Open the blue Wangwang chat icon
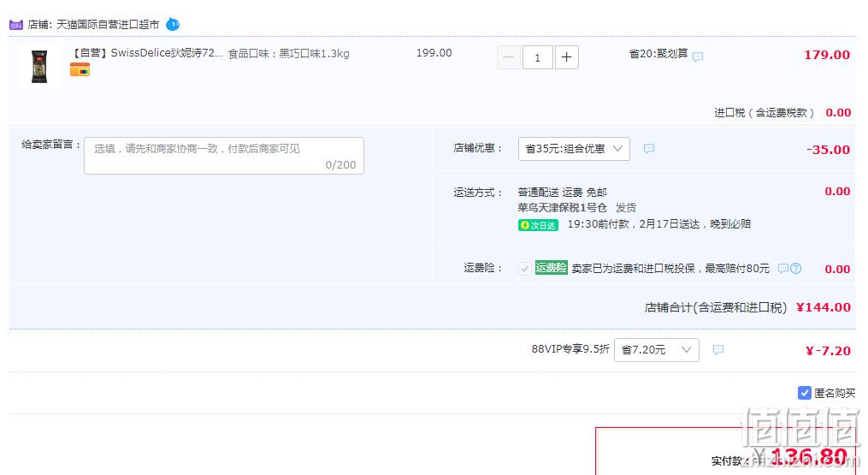The width and height of the screenshot is (868, 475). 173,24
